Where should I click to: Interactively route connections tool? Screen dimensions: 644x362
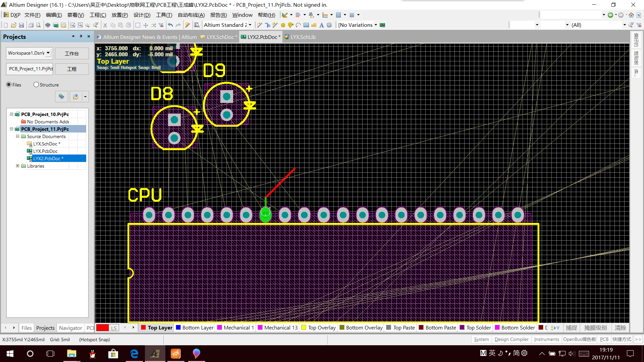[x=260, y=25]
